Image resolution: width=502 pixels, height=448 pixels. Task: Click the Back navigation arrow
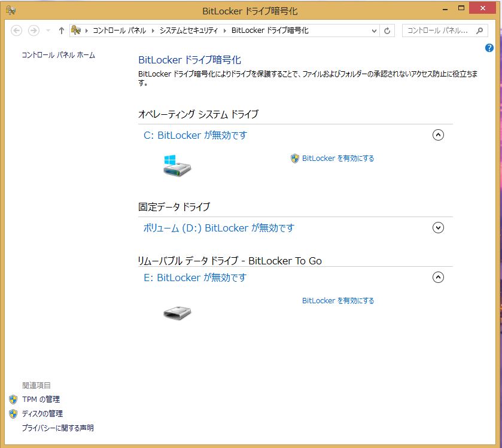pyautogui.click(x=16, y=31)
